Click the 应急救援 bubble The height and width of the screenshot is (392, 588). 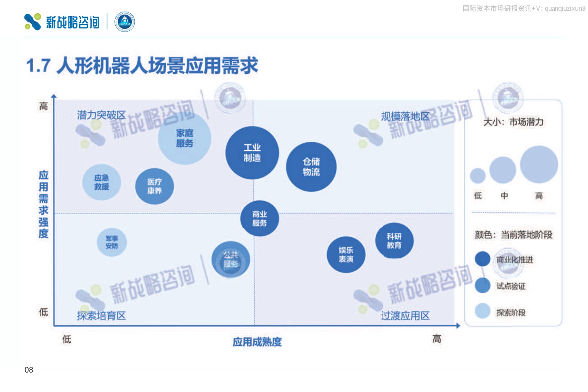pyautogui.click(x=102, y=183)
